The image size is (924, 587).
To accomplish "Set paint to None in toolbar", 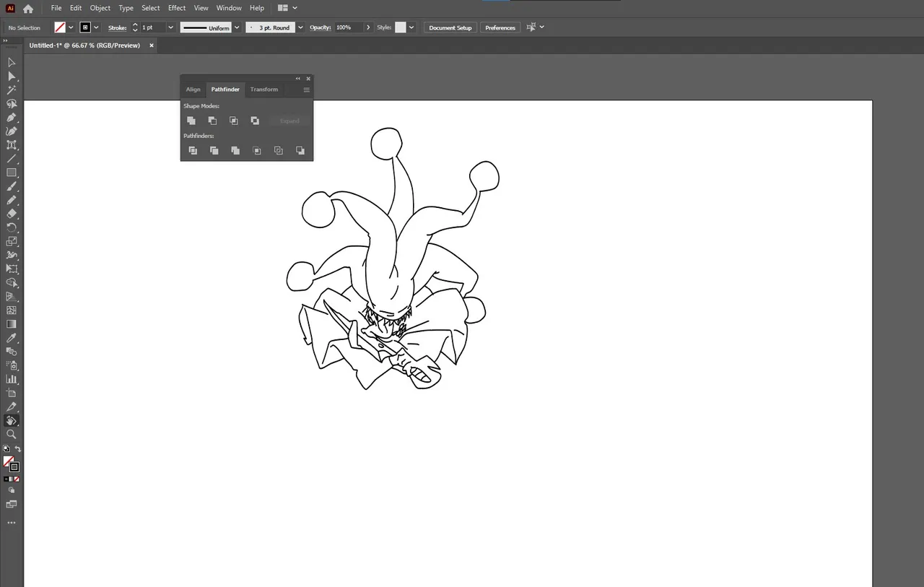I will (17, 479).
